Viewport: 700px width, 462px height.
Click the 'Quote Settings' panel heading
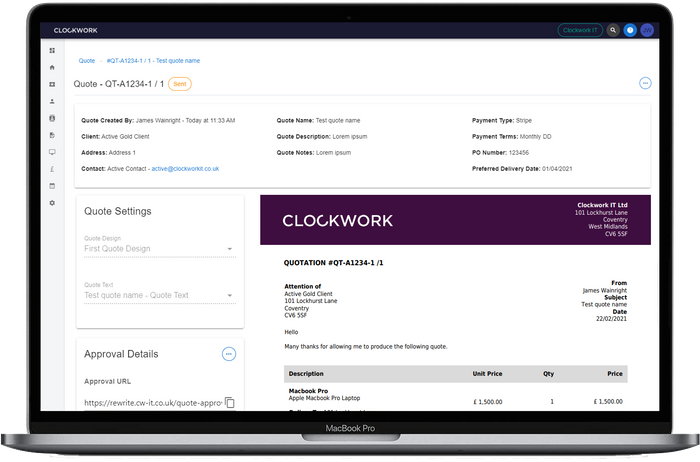118,211
